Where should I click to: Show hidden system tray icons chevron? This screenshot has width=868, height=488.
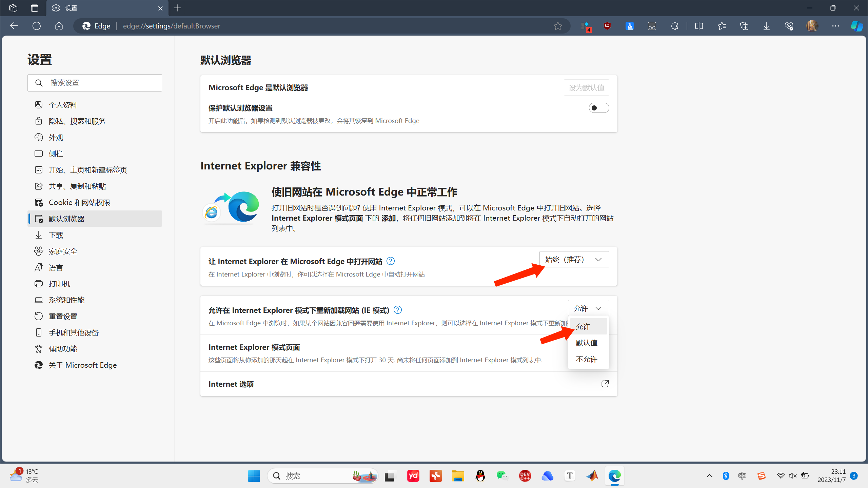click(709, 476)
